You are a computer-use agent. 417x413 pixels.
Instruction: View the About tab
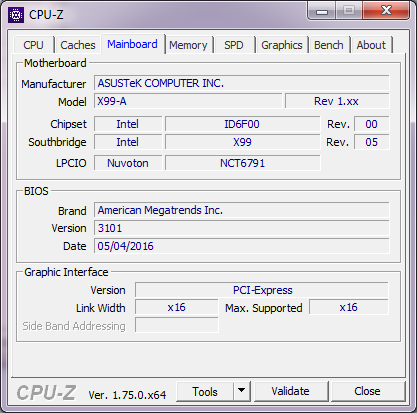click(371, 45)
